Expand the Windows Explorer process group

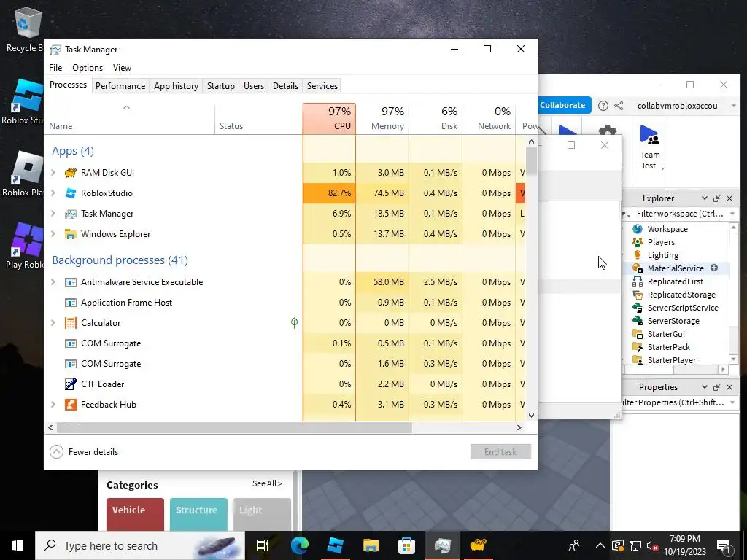[x=53, y=234]
